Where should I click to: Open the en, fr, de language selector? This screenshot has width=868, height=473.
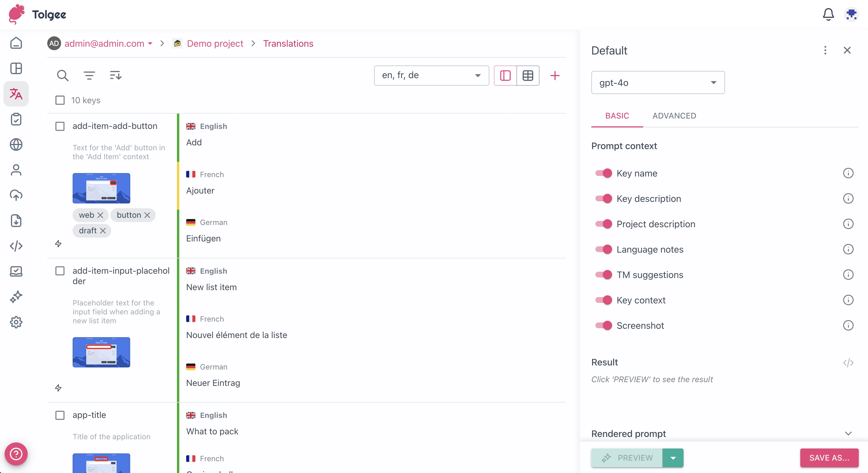pos(431,76)
